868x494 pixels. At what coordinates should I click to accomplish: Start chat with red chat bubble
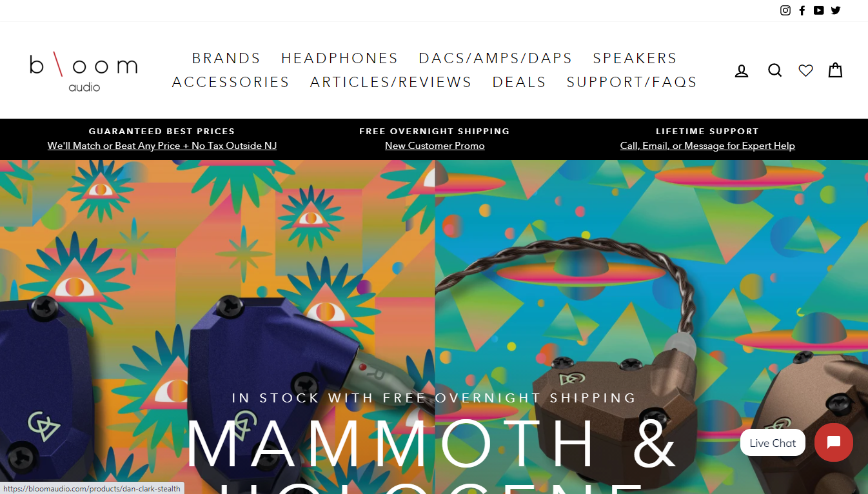click(834, 442)
